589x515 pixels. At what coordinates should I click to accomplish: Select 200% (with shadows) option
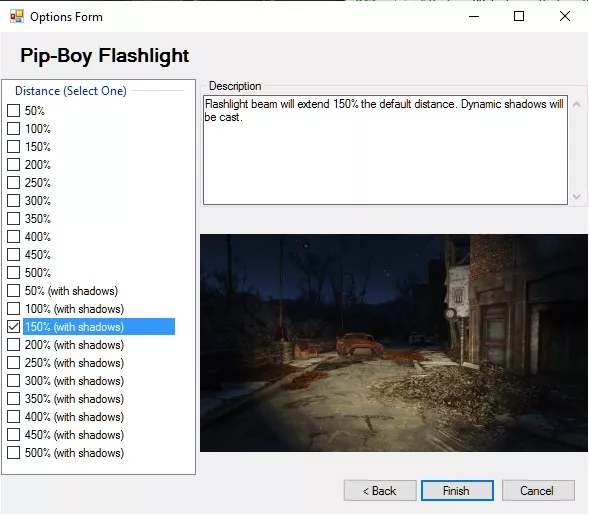(14, 345)
